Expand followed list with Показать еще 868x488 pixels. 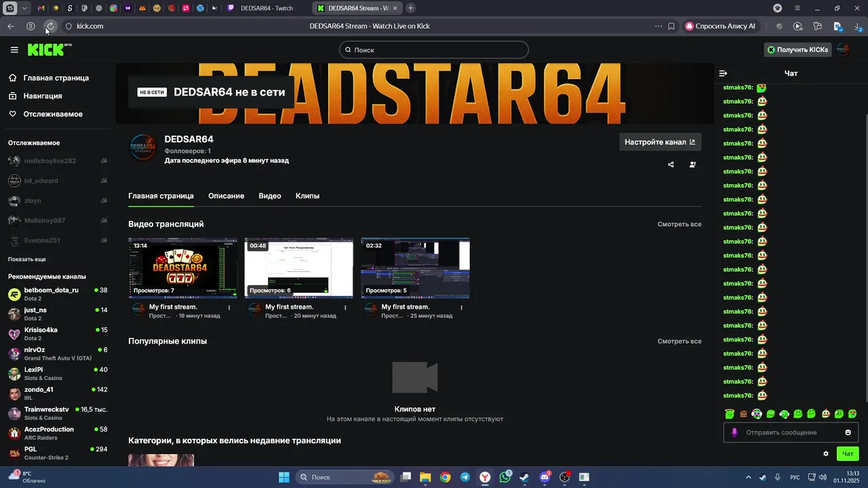(x=27, y=260)
